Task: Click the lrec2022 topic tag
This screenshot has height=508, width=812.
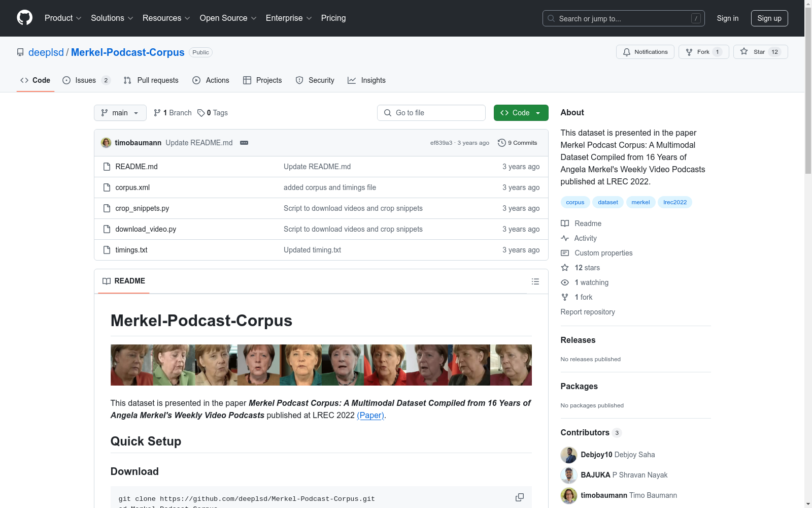Action: 675,202
